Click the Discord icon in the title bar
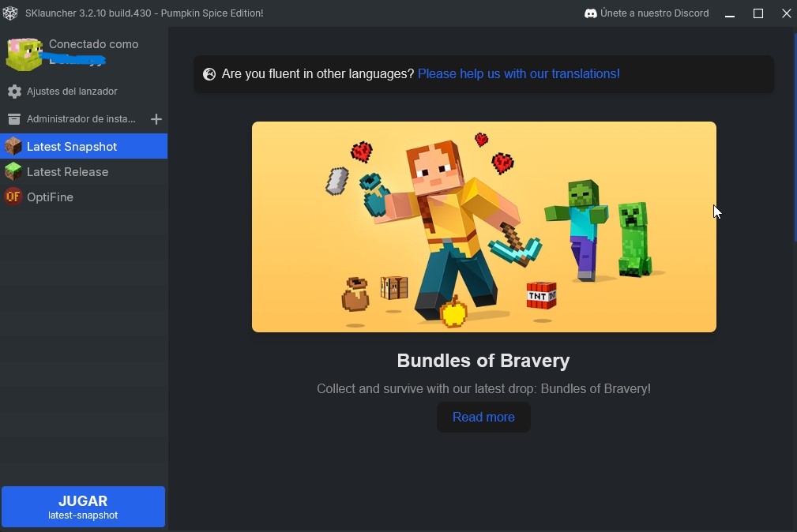Viewport: 797px width, 532px height. point(590,13)
